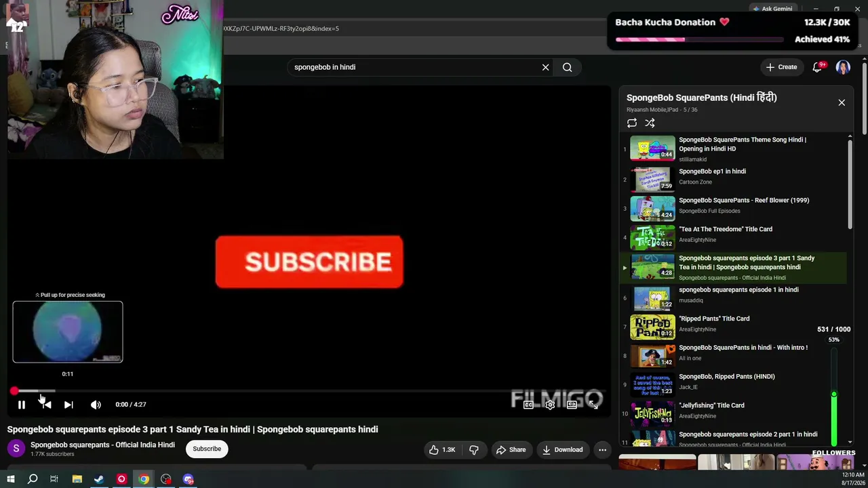Screen dimensions: 868x488
Task: Click 'musaddiq' channel name in playlist
Action: coord(691,300)
